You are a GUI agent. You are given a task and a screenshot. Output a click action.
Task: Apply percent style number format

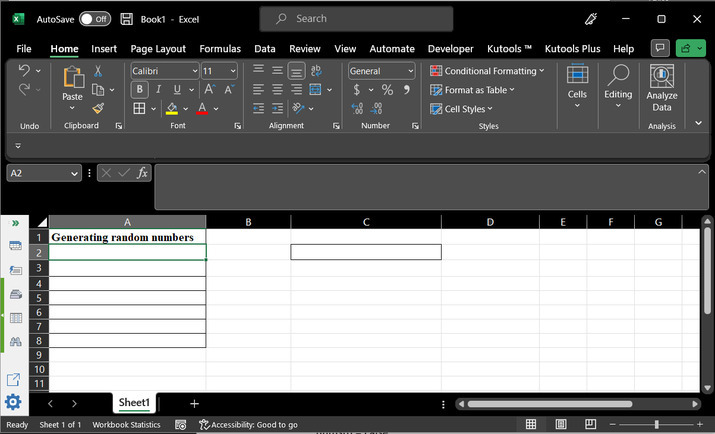point(387,90)
